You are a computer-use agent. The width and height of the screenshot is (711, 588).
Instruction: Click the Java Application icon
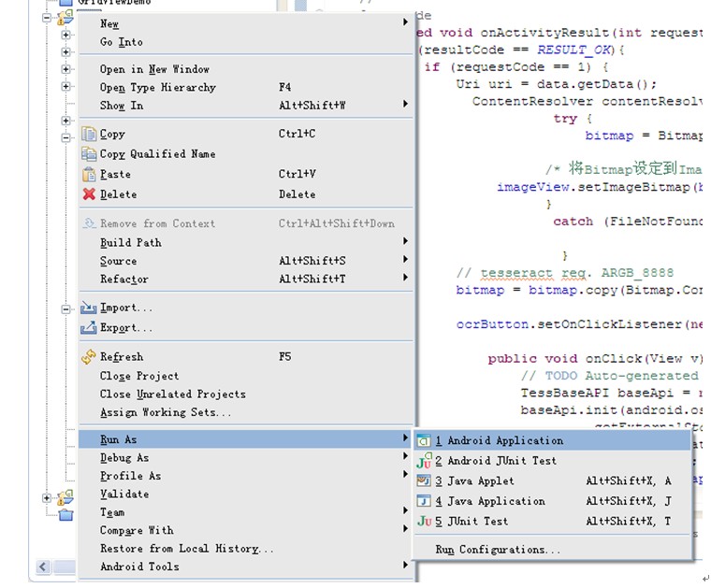pyautogui.click(x=424, y=501)
